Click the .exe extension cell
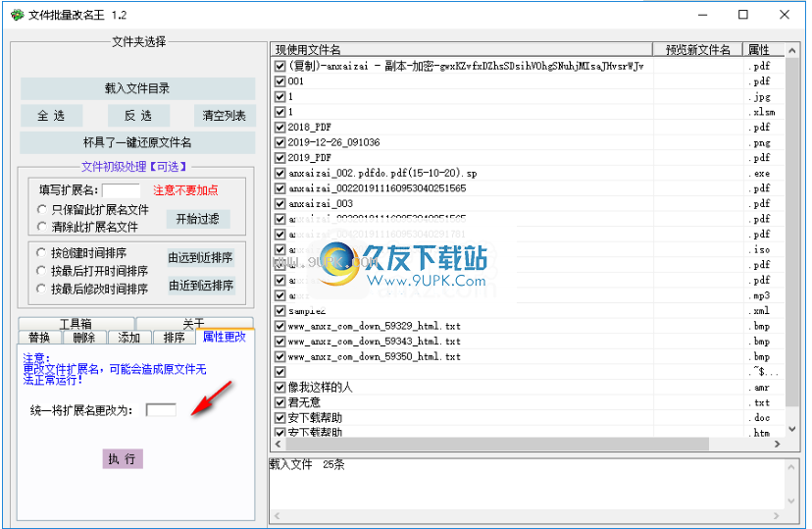This screenshot has height=529, width=812. click(x=759, y=173)
